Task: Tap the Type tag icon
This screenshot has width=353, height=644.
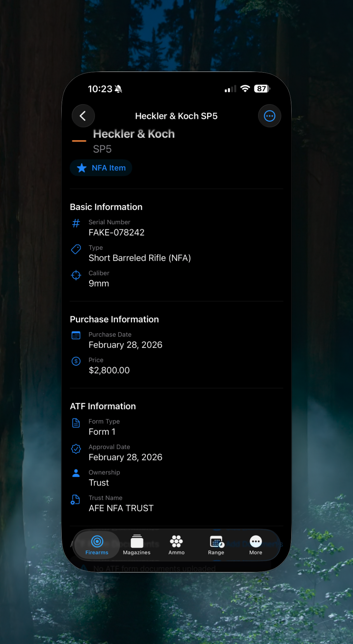Action: pos(76,249)
